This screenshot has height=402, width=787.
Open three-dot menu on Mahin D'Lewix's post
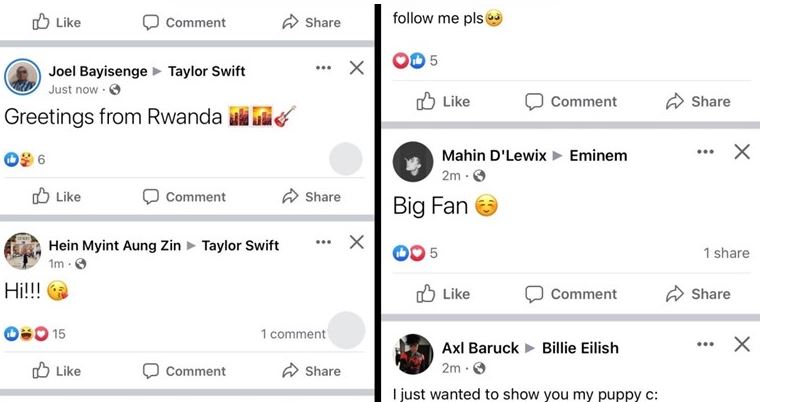[706, 152]
